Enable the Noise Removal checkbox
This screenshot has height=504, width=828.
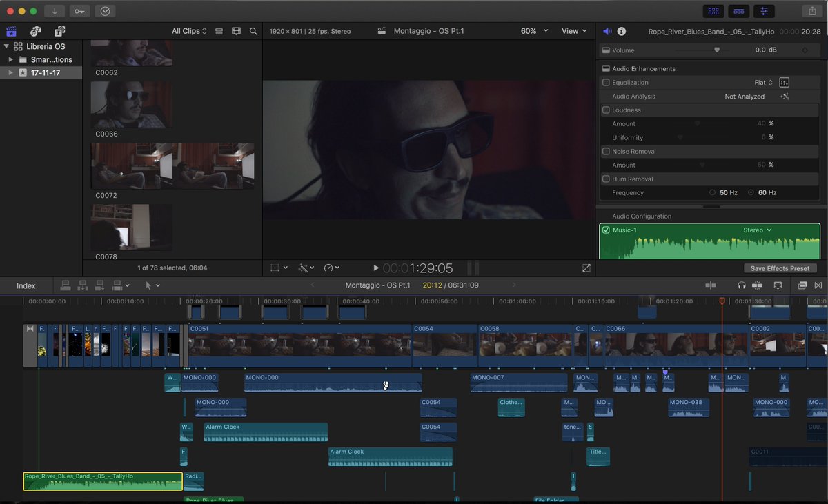606,152
